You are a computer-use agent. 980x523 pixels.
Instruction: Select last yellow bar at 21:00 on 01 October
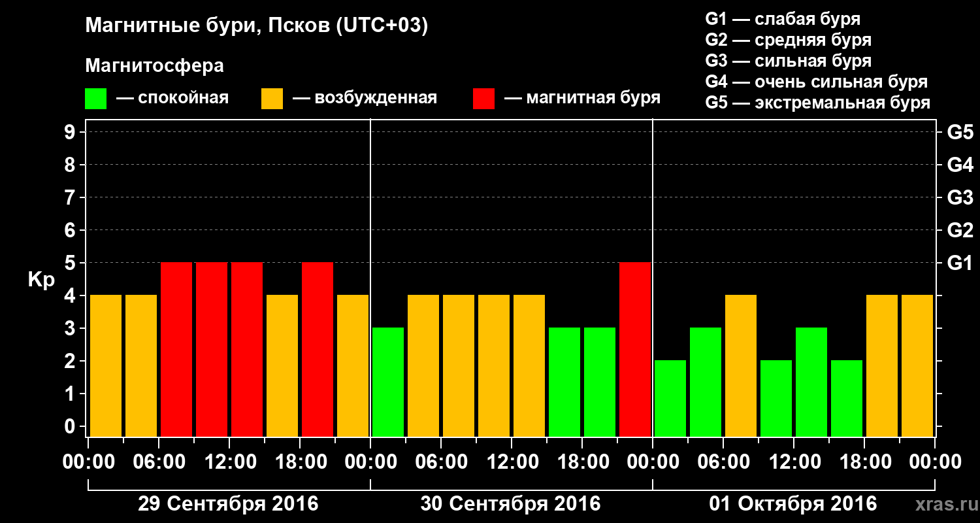(917, 366)
